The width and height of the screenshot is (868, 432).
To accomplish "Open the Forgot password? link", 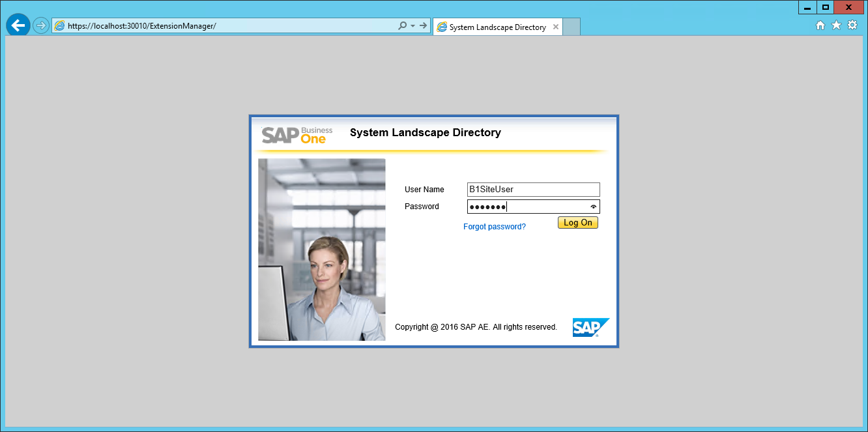I will [495, 227].
